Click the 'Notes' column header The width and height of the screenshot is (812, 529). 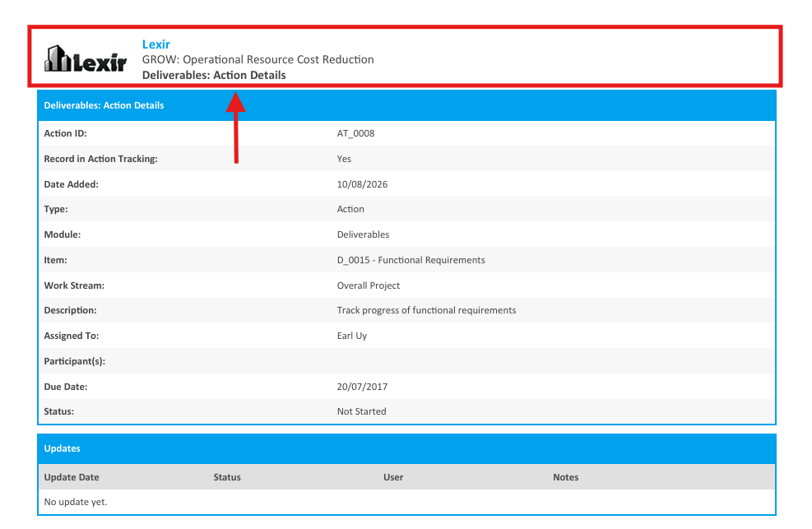[x=565, y=477]
